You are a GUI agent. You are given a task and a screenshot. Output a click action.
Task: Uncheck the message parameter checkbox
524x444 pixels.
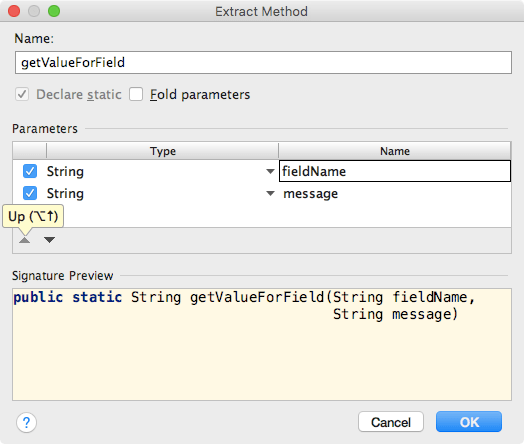pos(30,193)
